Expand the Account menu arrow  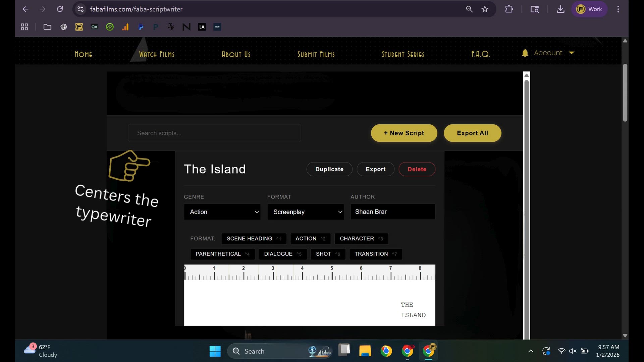coord(572,53)
